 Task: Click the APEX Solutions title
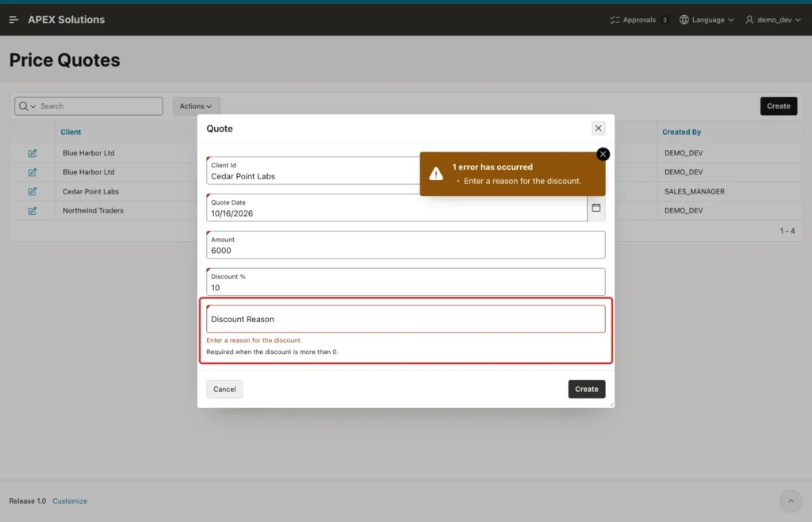67,20
